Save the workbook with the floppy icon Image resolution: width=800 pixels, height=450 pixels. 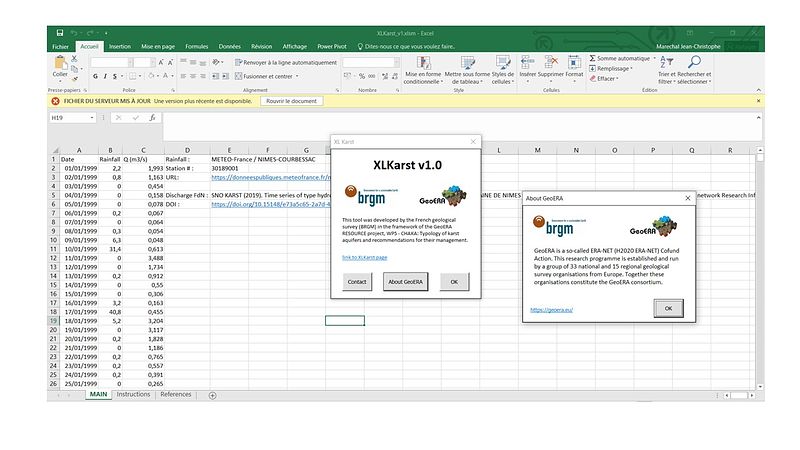(x=60, y=33)
